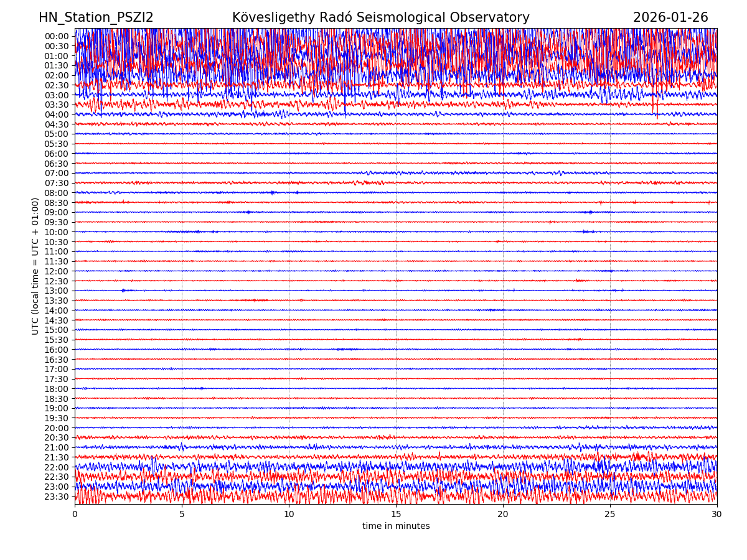Click the 15 minute x-axis tick label
The image size is (747, 560).
click(x=396, y=515)
